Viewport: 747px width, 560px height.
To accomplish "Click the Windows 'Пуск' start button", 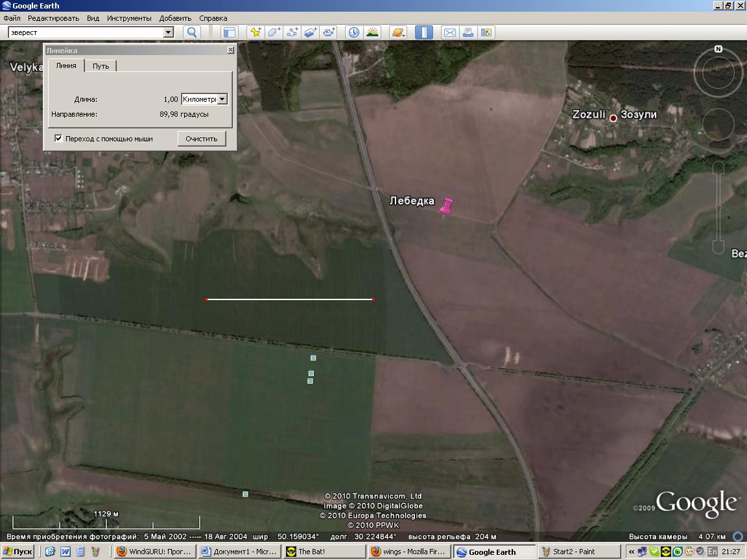I will click(18, 552).
